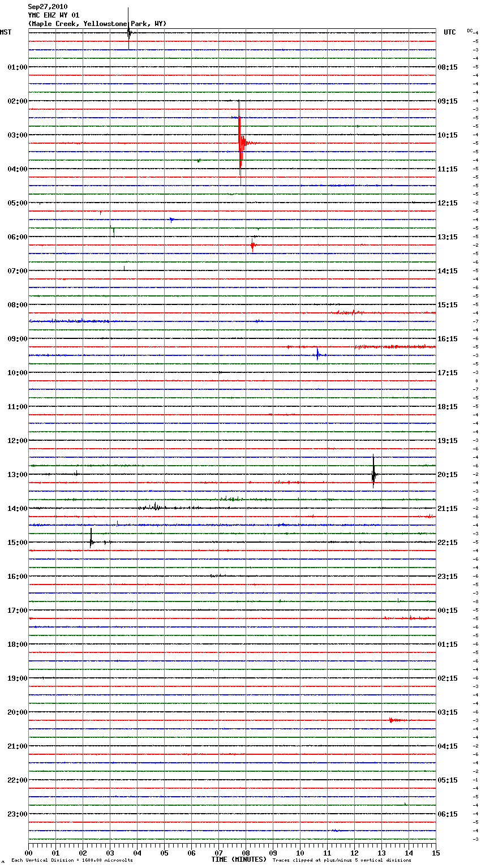Click the 16:15 UTC time label

pos(448,339)
